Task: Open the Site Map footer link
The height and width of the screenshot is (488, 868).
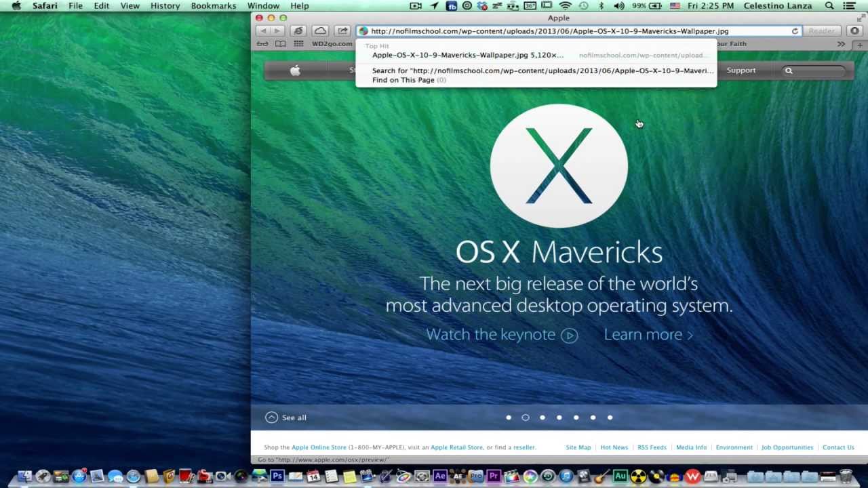Action: pyautogui.click(x=578, y=447)
